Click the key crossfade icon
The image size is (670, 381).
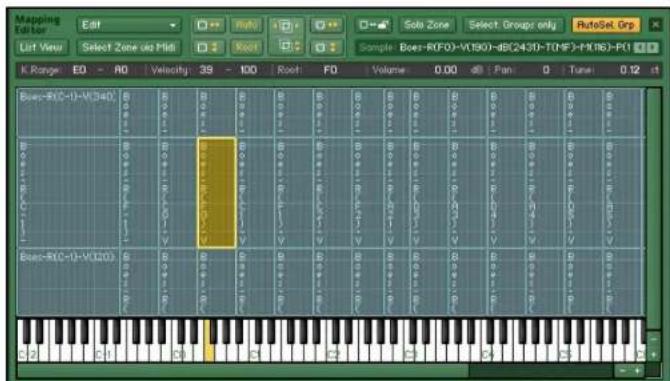click(327, 25)
